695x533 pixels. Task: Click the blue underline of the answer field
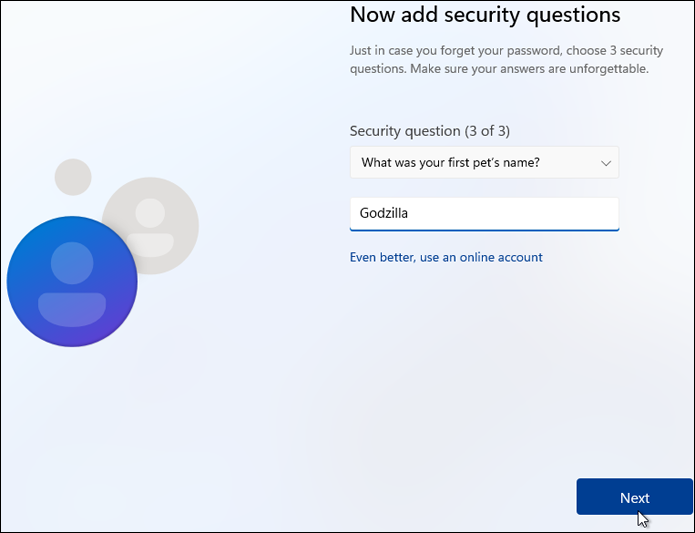[484, 229]
